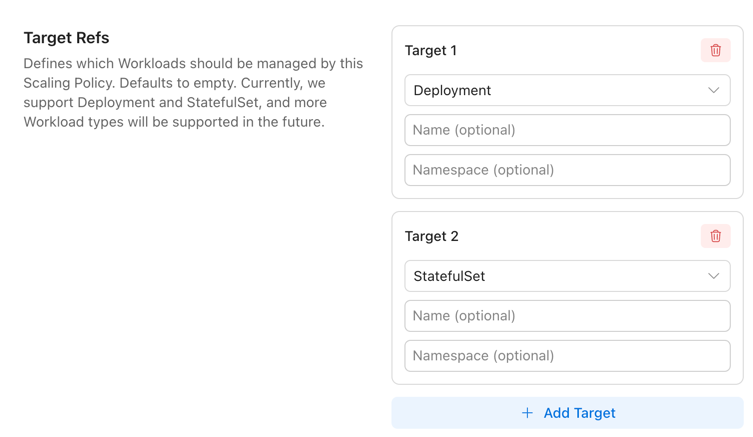
Task: Remove Target 2 using the trash icon
Action: pyautogui.click(x=715, y=236)
